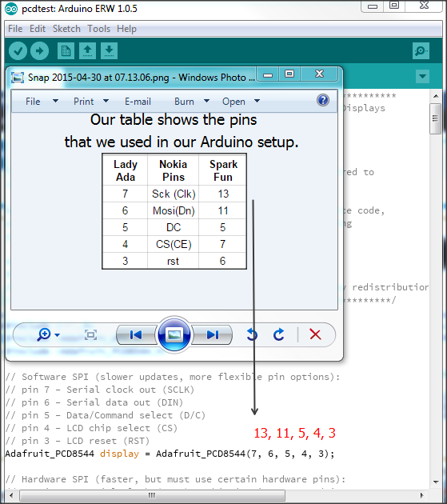The image size is (447, 504).
Task: Click the 'CS(CE)' table cell
Action: click(174, 244)
